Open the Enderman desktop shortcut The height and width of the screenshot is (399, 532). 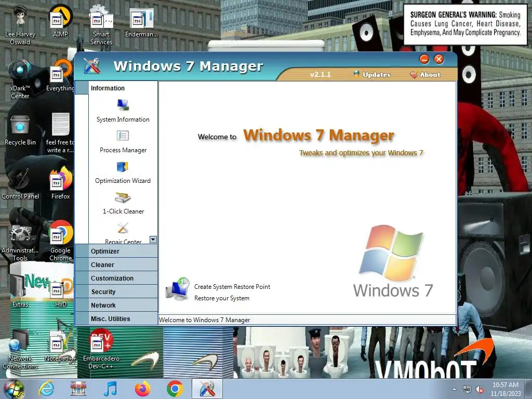point(141,18)
